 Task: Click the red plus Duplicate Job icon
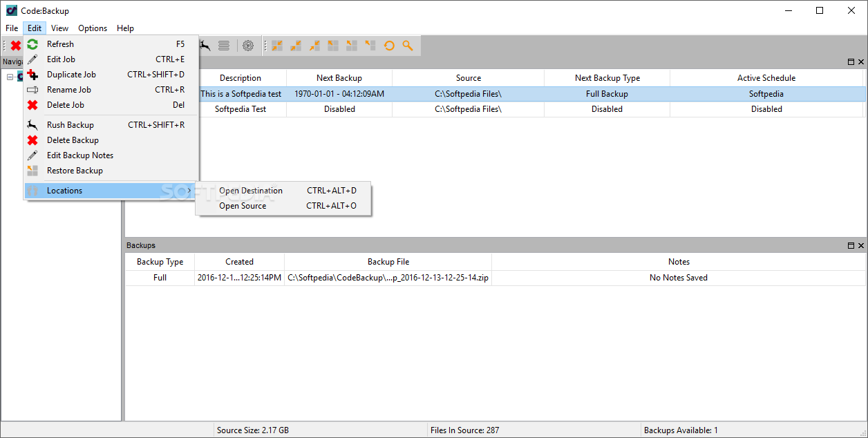coord(32,75)
